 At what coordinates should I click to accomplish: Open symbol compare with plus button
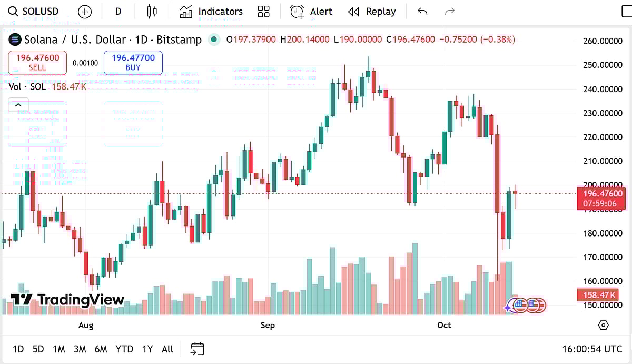coord(84,11)
